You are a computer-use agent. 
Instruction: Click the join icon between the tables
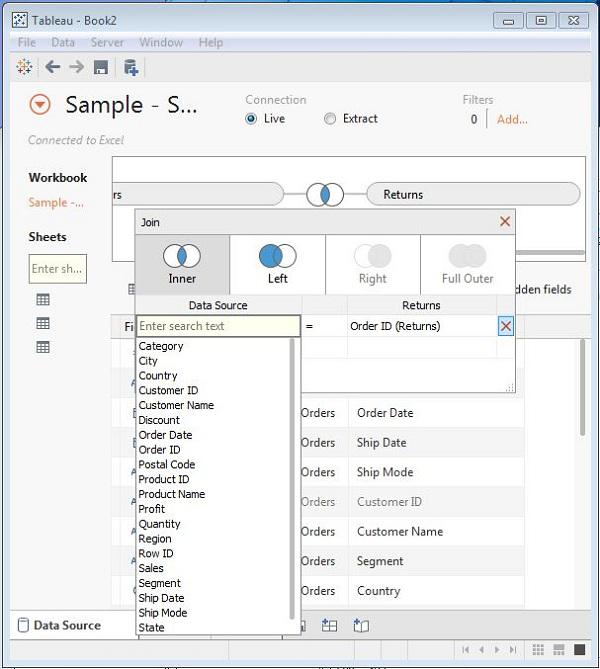coord(325,195)
